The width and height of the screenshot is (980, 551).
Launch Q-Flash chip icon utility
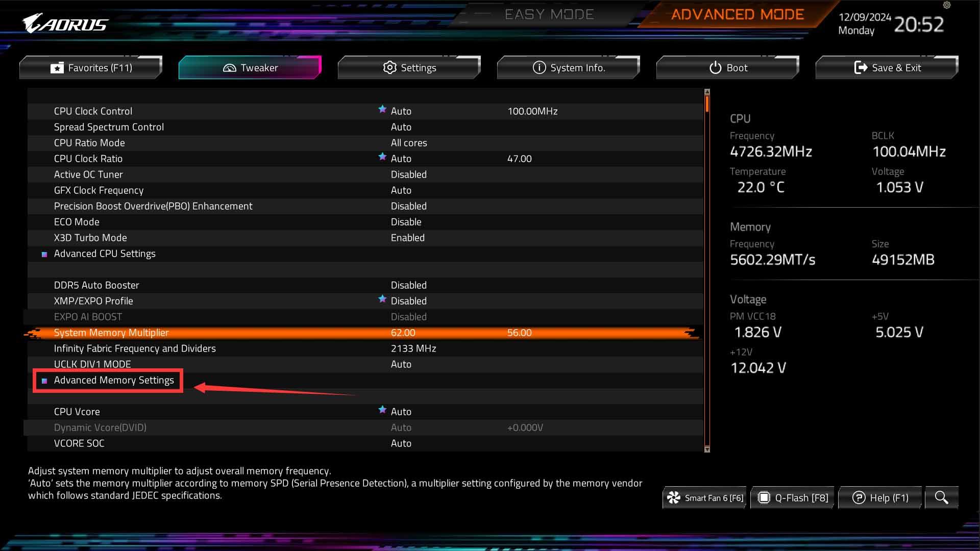793,497
